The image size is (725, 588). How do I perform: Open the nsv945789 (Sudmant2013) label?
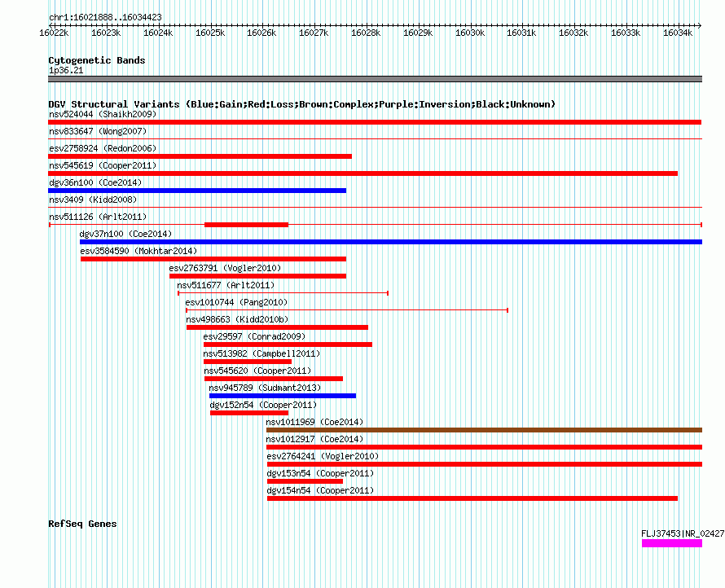[x=265, y=388]
